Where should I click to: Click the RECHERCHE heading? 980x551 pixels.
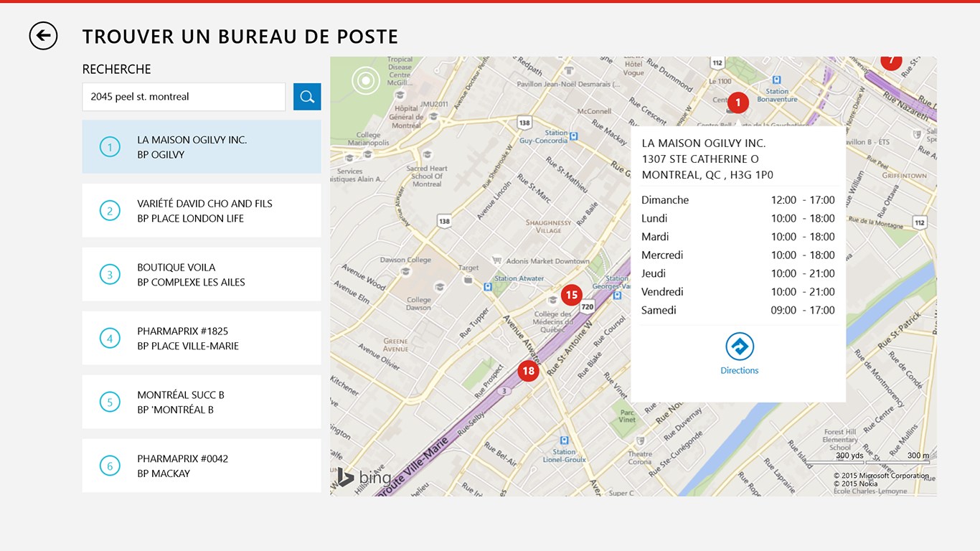117,70
